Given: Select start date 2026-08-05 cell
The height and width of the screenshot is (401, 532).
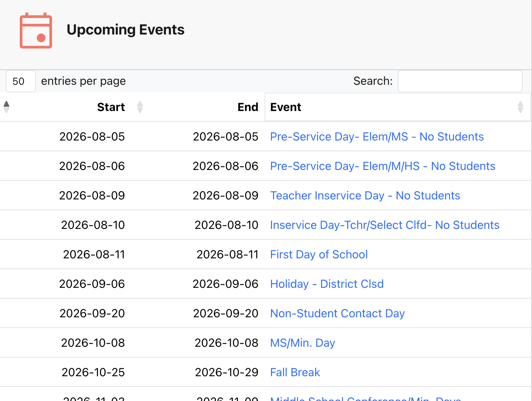Looking at the screenshot, I should [92, 137].
